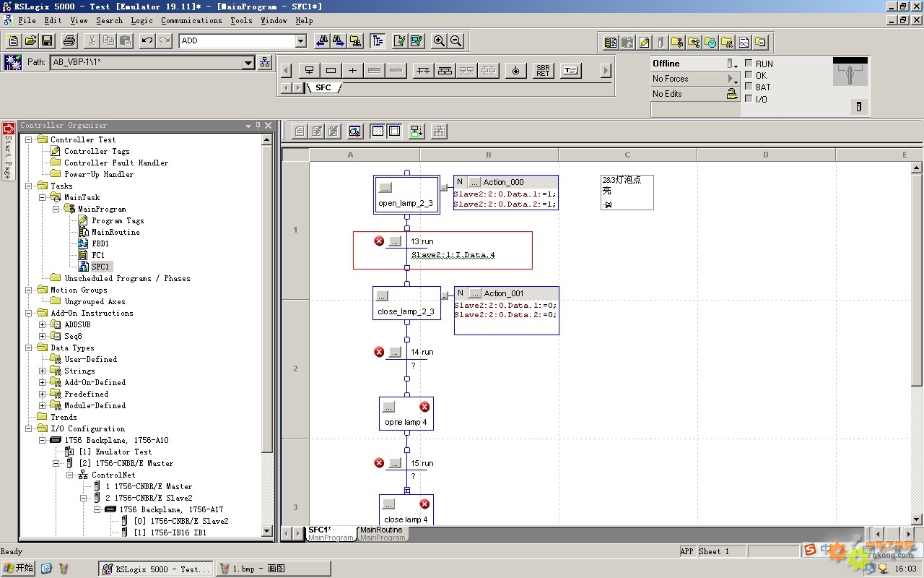Image resolution: width=924 pixels, height=578 pixels.
Task: Zoom out on the SFC chart
Action: pos(456,41)
